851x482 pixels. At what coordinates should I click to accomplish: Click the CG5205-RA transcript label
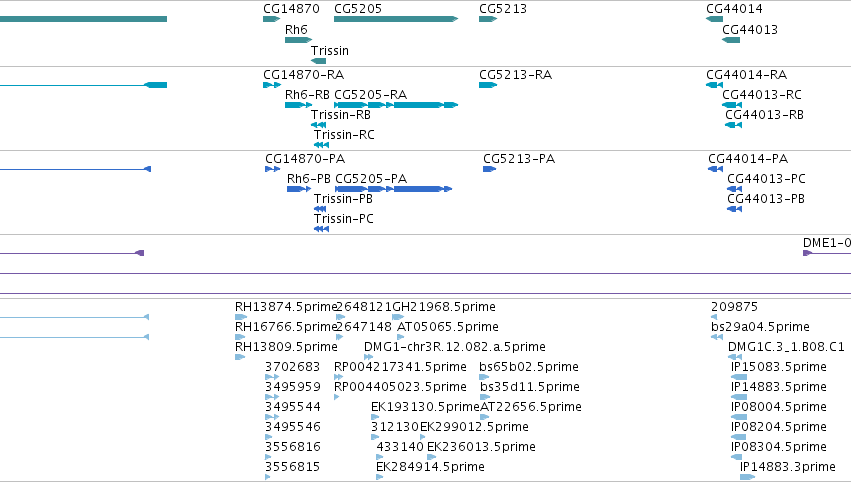pyautogui.click(x=371, y=95)
